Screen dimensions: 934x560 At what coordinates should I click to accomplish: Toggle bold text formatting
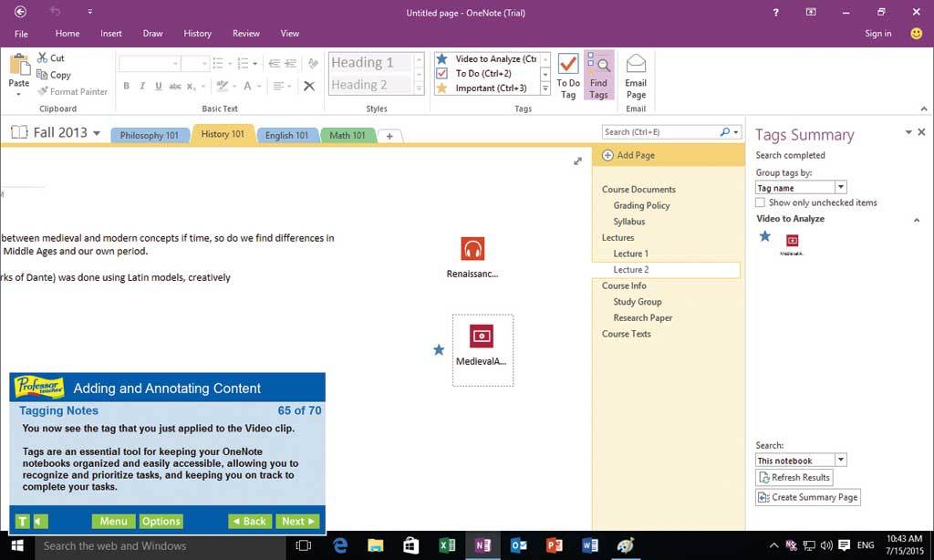126,87
